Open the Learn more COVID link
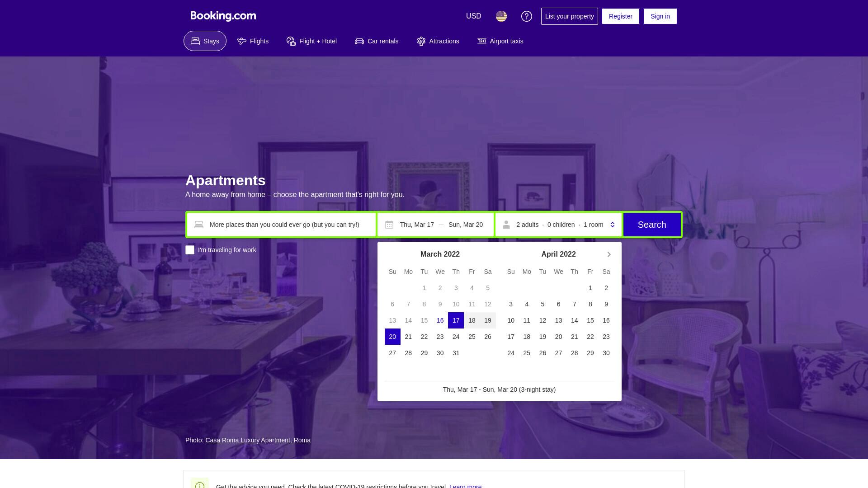Screen dimensions: 868x488 click(x=465, y=486)
